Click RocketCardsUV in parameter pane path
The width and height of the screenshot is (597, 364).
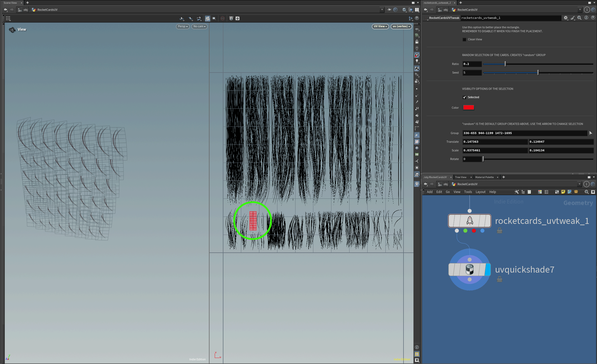(x=467, y=10)
